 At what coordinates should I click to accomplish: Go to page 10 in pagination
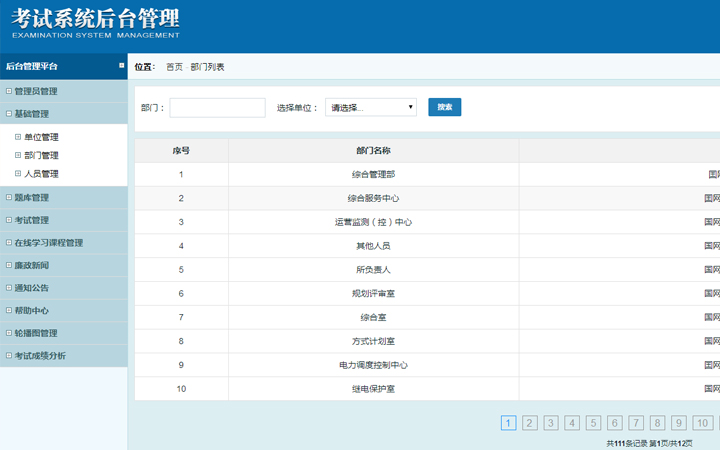[x=703, y=423]
